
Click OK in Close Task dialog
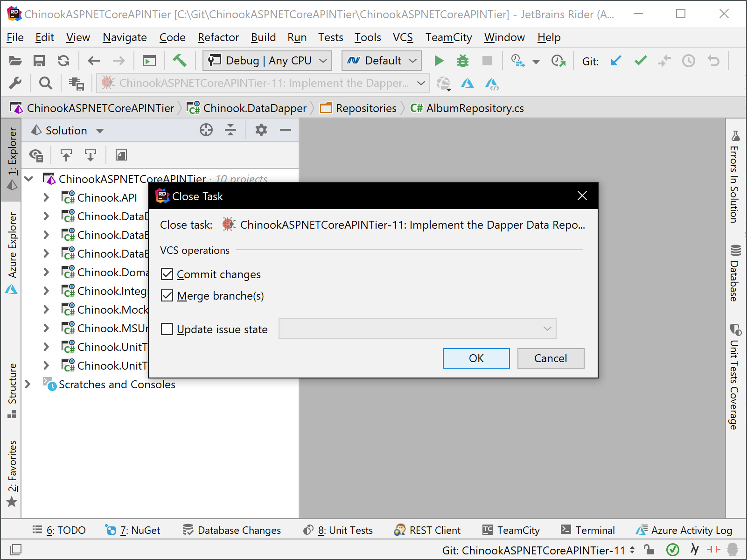(476, 358)
